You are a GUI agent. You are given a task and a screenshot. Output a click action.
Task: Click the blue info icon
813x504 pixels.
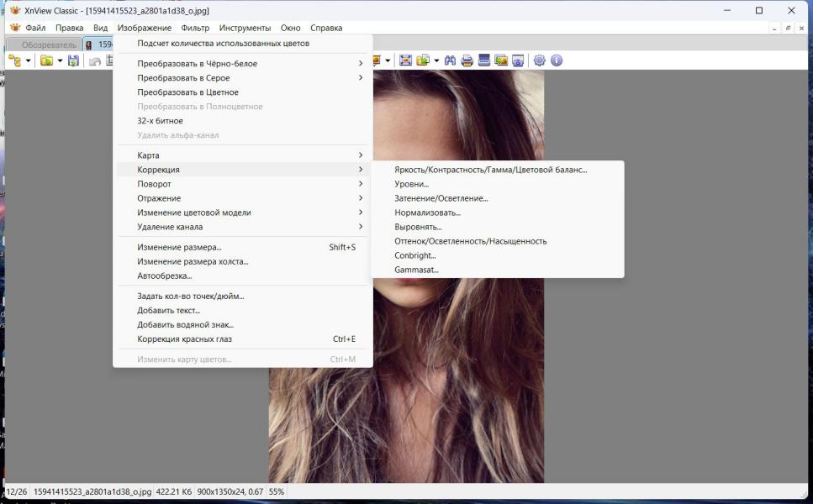pyautogui.click(x=557, y=60)
